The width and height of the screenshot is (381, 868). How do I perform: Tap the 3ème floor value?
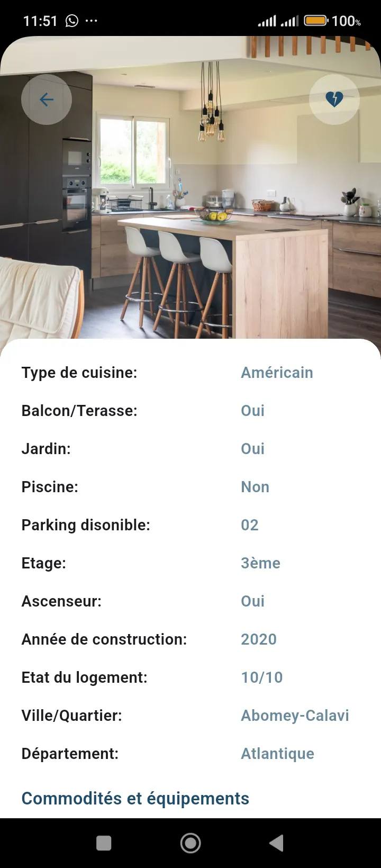coord(260,563)
